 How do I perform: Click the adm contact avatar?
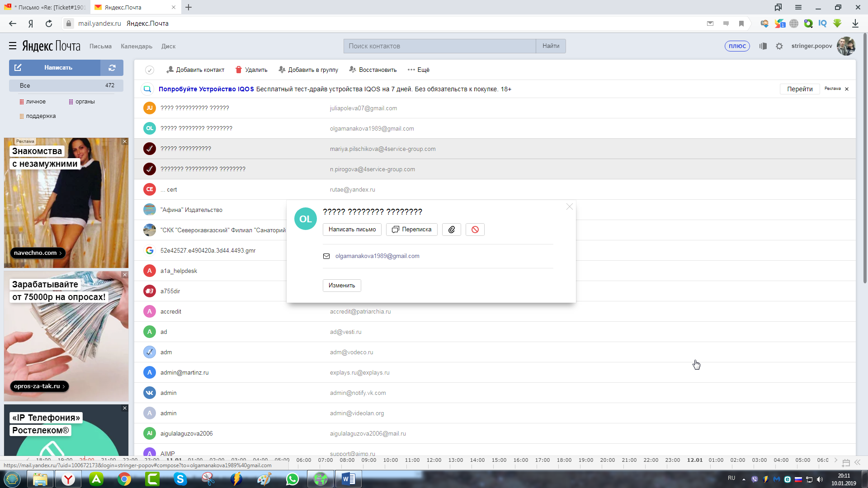click(x=150, y=352)
